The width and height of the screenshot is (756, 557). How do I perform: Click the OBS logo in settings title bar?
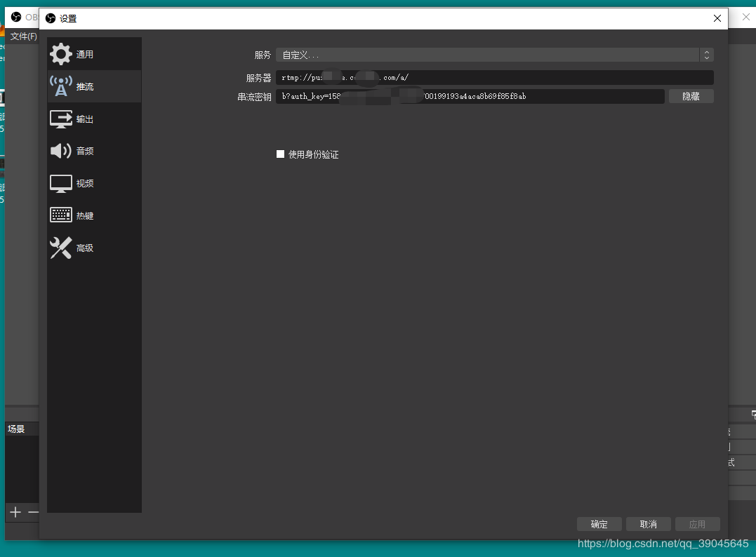pos(51,18)
